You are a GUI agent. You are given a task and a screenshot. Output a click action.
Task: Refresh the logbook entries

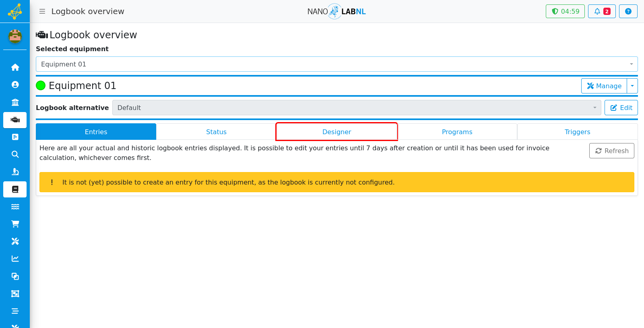tap(611, 151)
